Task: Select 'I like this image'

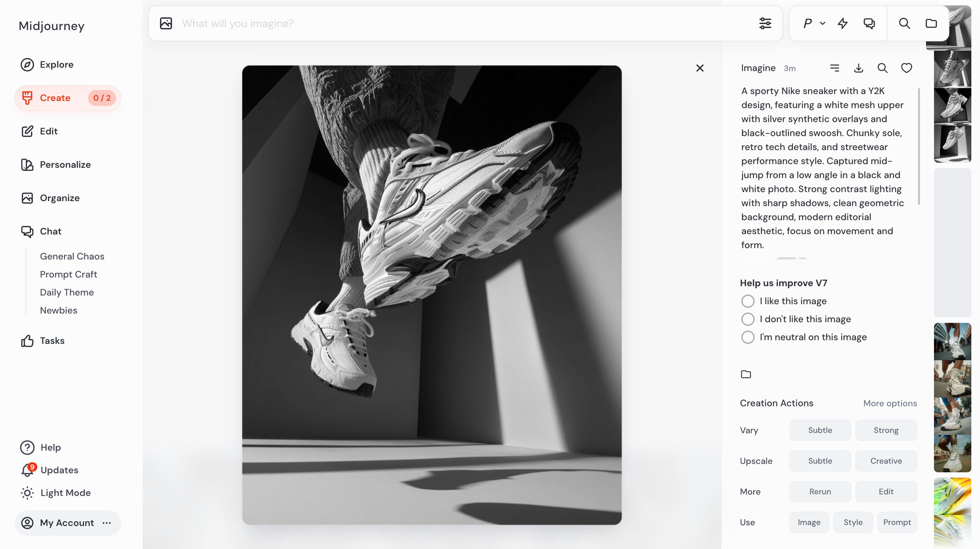Action: pos(784,301)
